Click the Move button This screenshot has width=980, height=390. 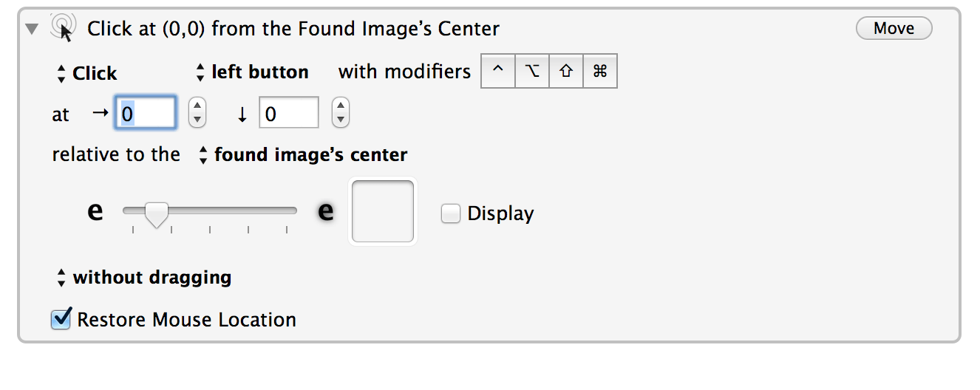pyautogui.click(x=894, y=28)
